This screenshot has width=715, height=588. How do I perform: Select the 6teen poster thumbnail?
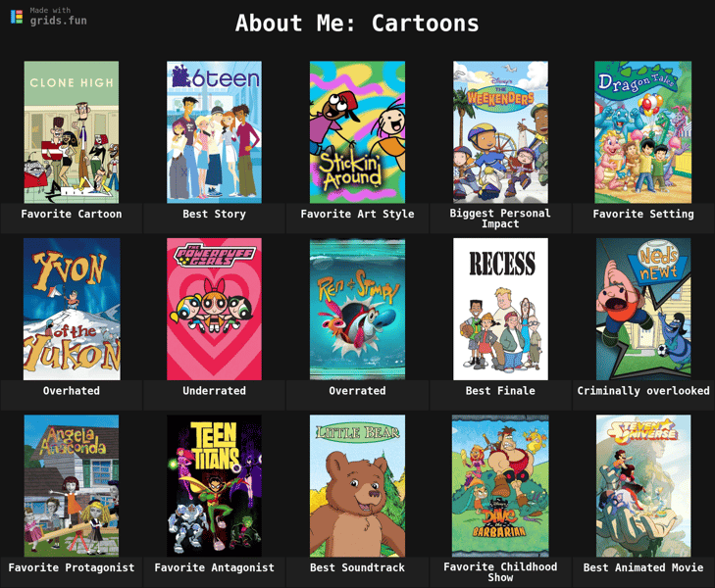coord(215,132)
